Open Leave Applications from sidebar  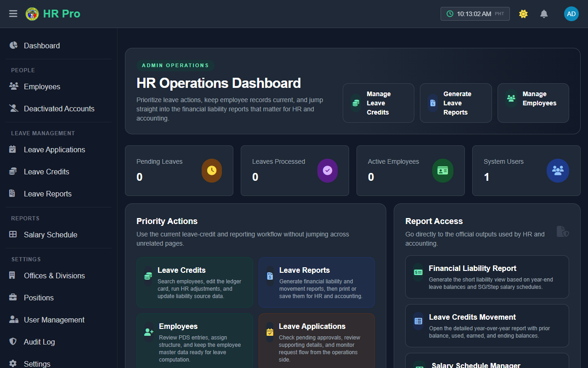[59, 149]
